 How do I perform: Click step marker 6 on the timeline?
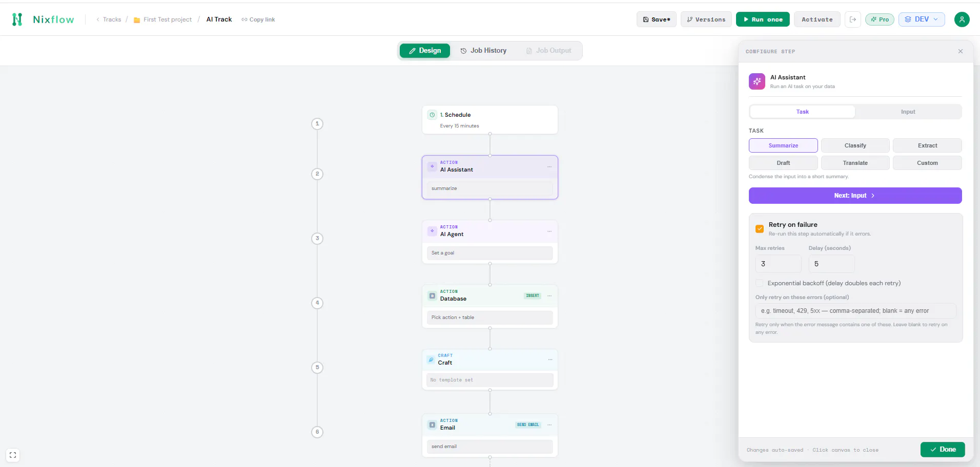317,432
